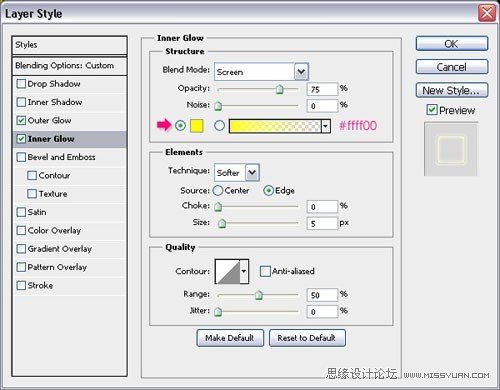
Task: Click the New Style... button
Action: click(452, 90)
